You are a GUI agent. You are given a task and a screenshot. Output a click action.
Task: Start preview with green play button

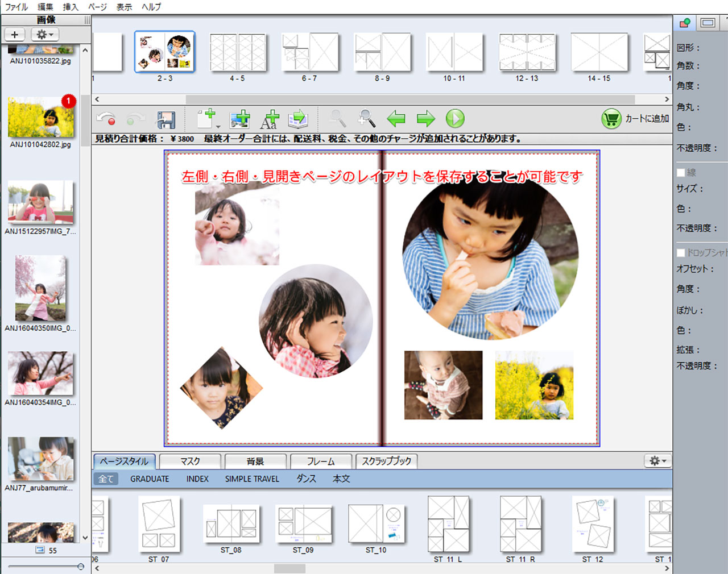[x=455, y=118]
